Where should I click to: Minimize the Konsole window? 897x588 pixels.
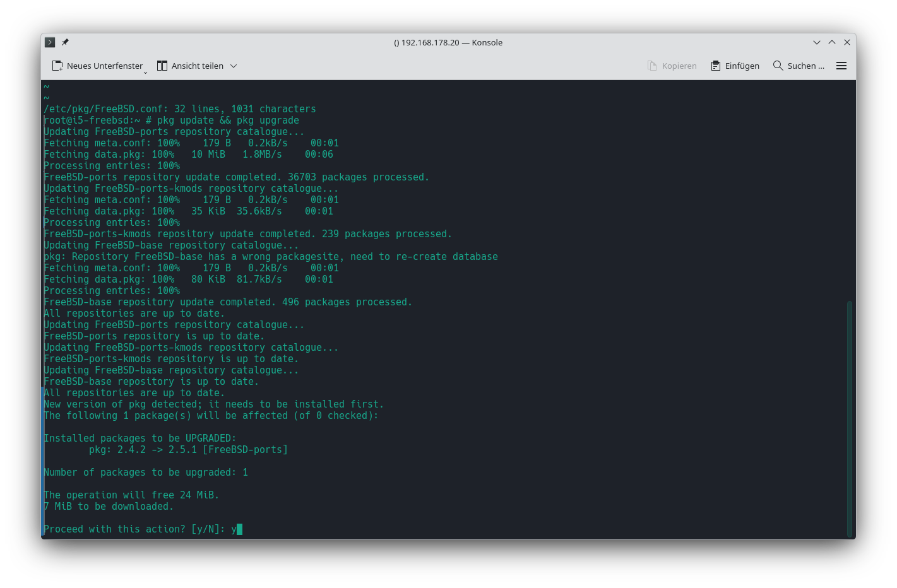point(817,42)
